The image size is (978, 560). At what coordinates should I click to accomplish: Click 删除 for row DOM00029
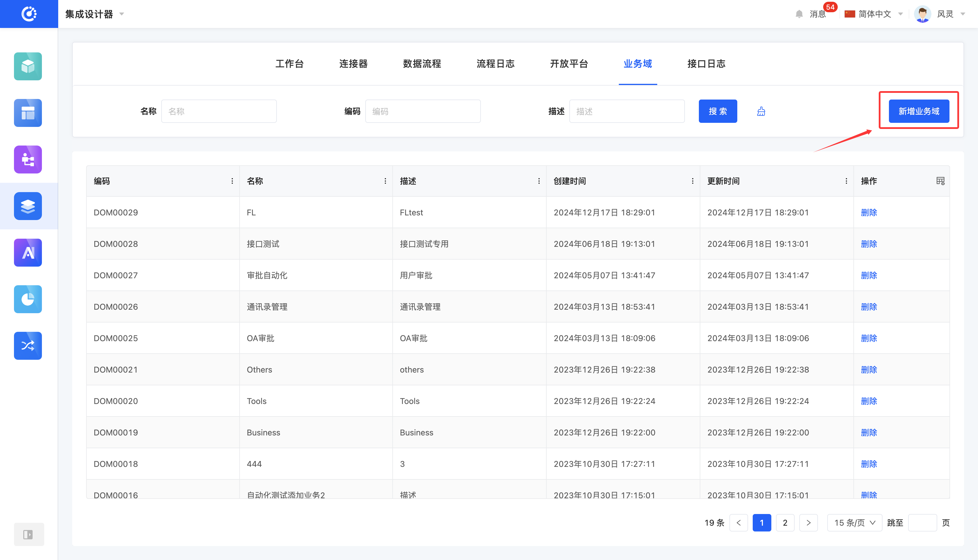tap(869, 212)
